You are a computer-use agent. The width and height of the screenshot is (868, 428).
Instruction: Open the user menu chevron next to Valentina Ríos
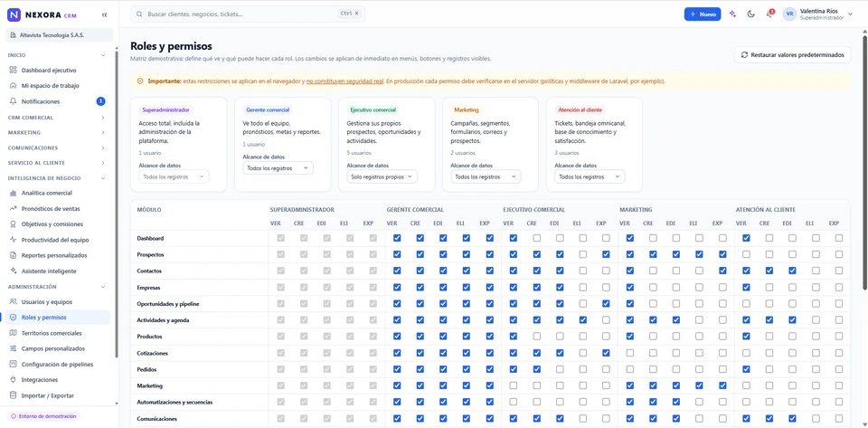[850, 14]
